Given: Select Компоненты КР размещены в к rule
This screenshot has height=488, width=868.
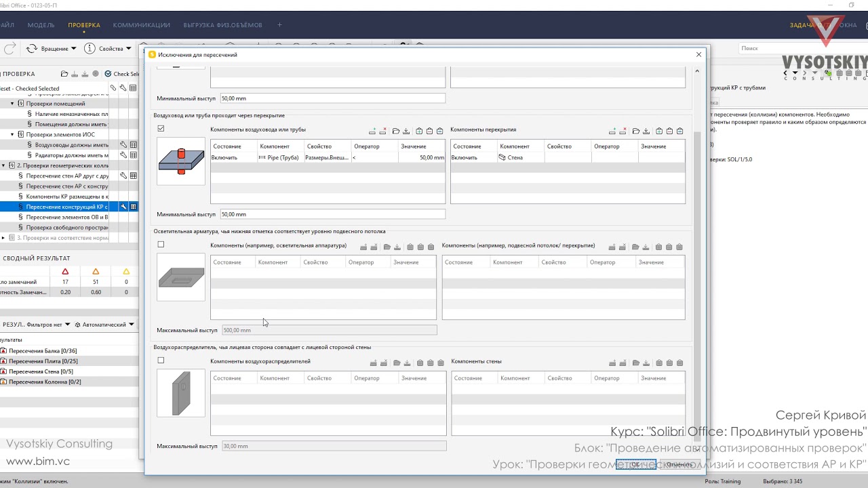Looking at the screenshot, I should [67, 197].
